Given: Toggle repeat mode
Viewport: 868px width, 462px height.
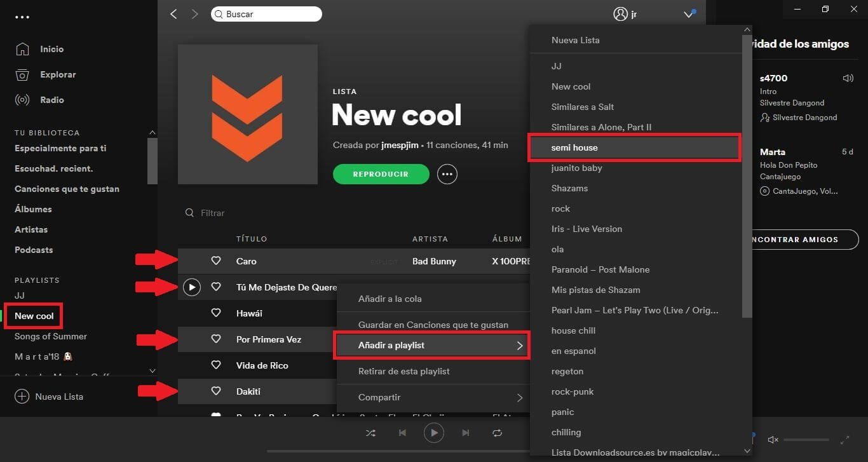Looking at the screenshot, I should tap(498, 433).
